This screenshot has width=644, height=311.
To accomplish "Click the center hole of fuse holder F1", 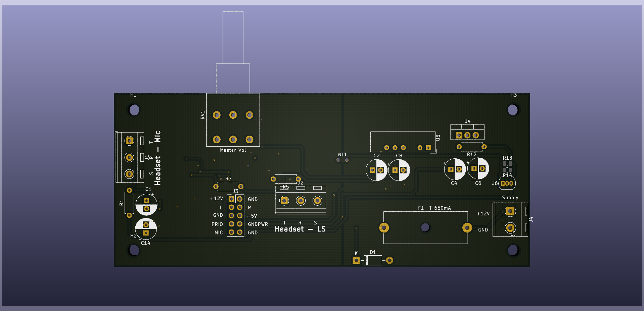I will coord(425,227).
